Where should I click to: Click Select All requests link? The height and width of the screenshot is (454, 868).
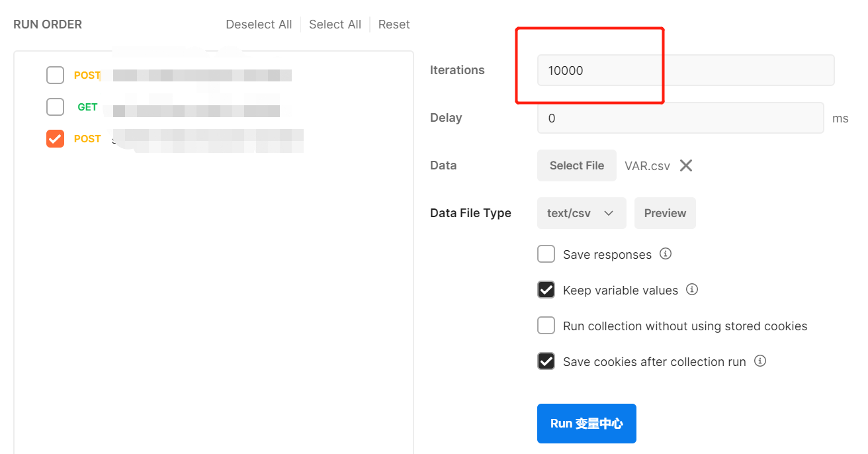(335, 24)
